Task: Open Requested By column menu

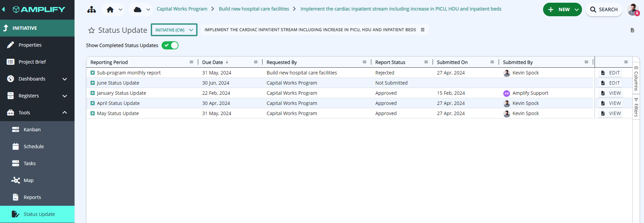Action: pyautogui.click(x=365, y=62)
